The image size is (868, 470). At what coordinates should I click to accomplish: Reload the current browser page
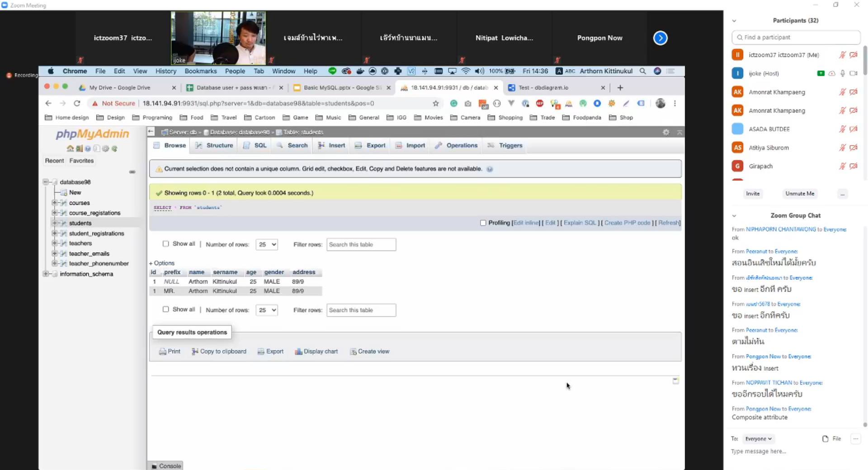[x=77, y=103]
